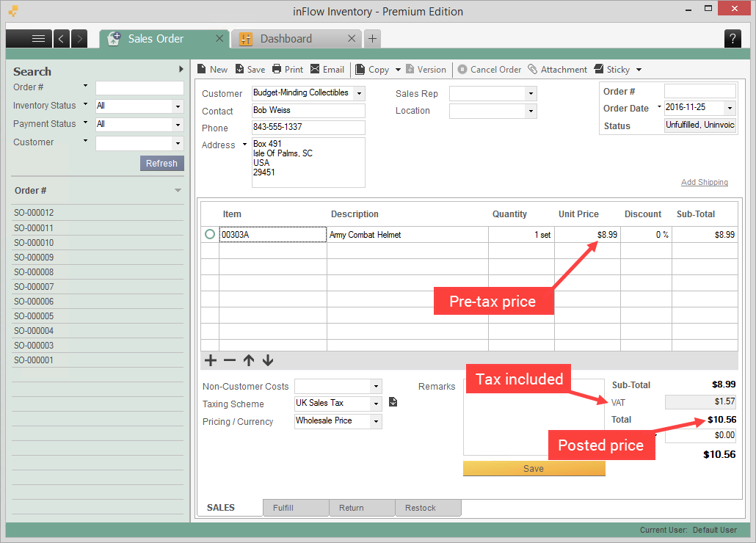Screen dimensions: 756x543
Task: Click icon beside Taxing Scheme
Action: [x=393, y=402]
